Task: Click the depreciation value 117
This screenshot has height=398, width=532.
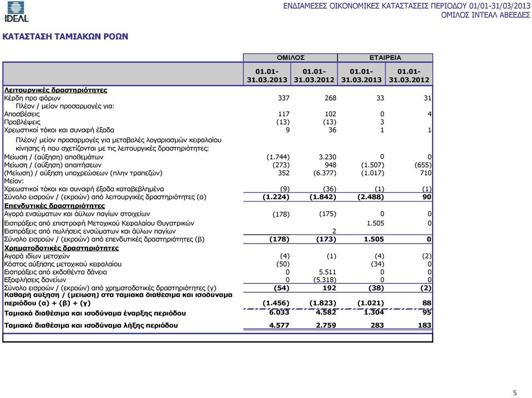Action: click(284, 114)
